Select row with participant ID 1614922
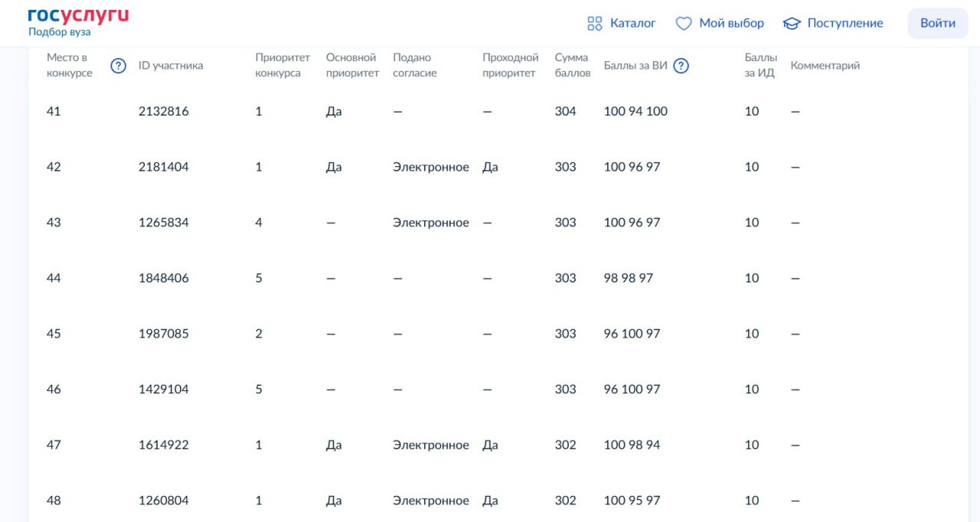Image resolution: width=980 pixels, height=522 pixels. click(490, 445)
